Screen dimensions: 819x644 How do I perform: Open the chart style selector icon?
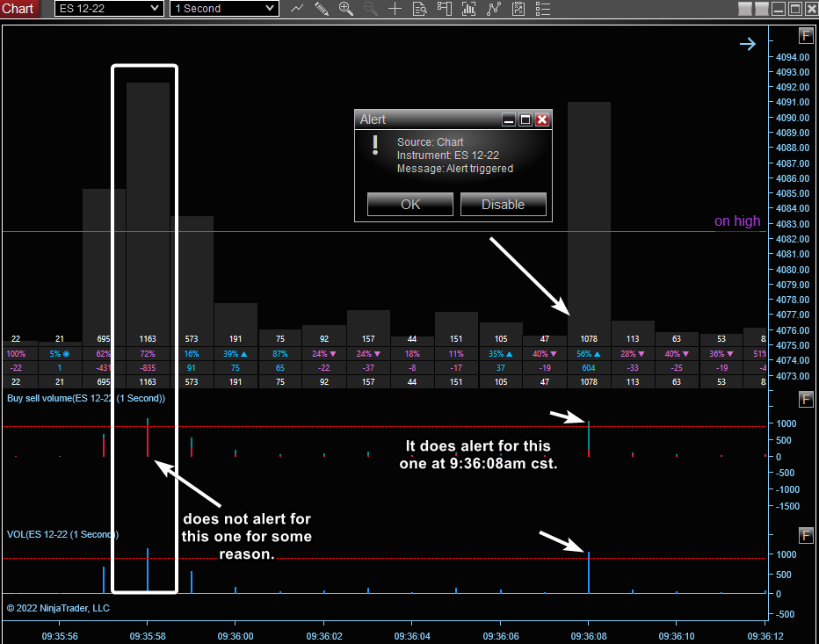coord(297,9)
